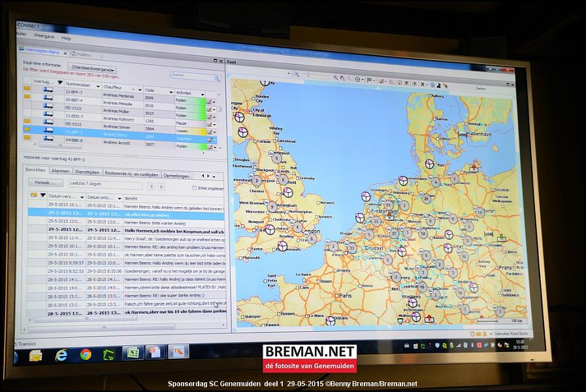Click the København ferry marker on the map

463,134
